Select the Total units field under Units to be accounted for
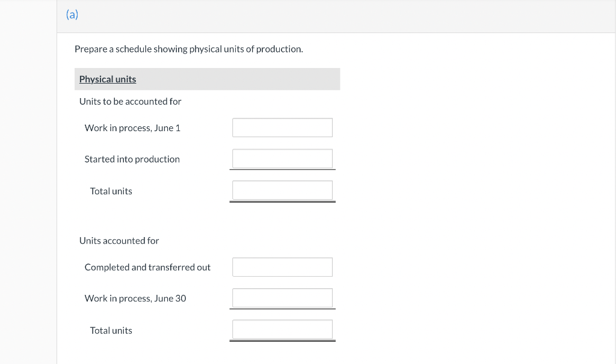Image resolution: width=616 pixels, height=364 pixels. pos(282,191)
